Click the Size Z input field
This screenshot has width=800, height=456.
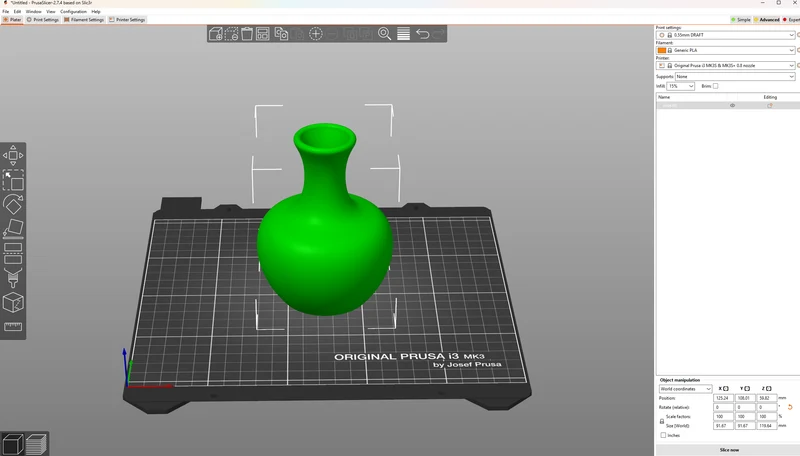coord(766,425)
